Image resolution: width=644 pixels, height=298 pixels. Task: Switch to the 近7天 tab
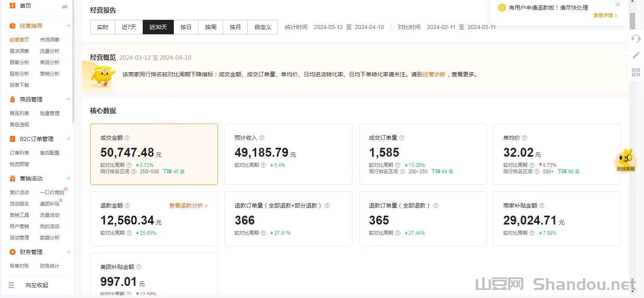129,27
